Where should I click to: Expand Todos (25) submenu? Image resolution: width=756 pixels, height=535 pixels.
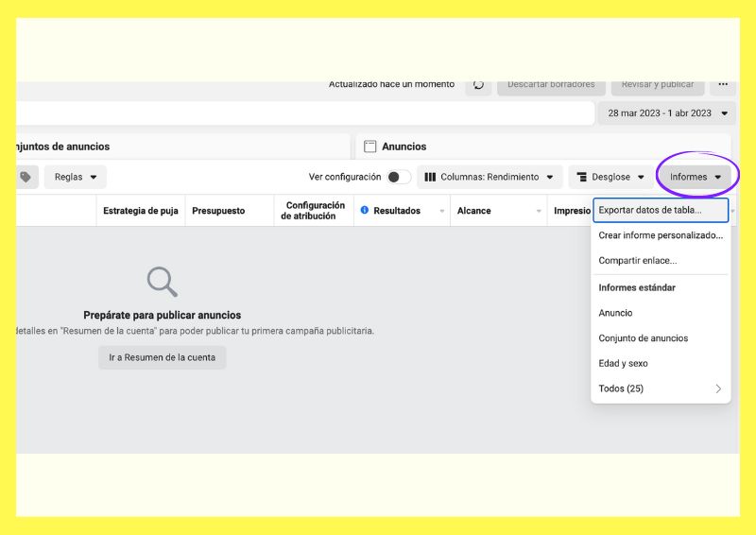661,388
